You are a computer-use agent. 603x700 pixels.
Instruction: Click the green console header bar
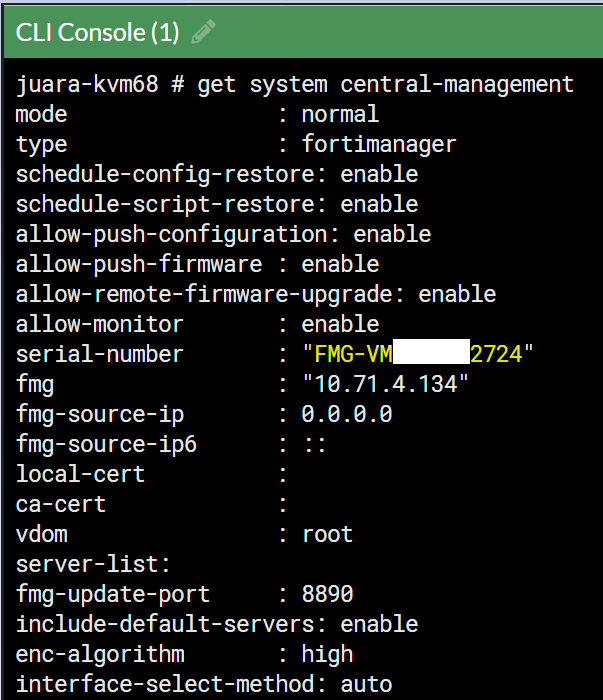click(400, 32)
